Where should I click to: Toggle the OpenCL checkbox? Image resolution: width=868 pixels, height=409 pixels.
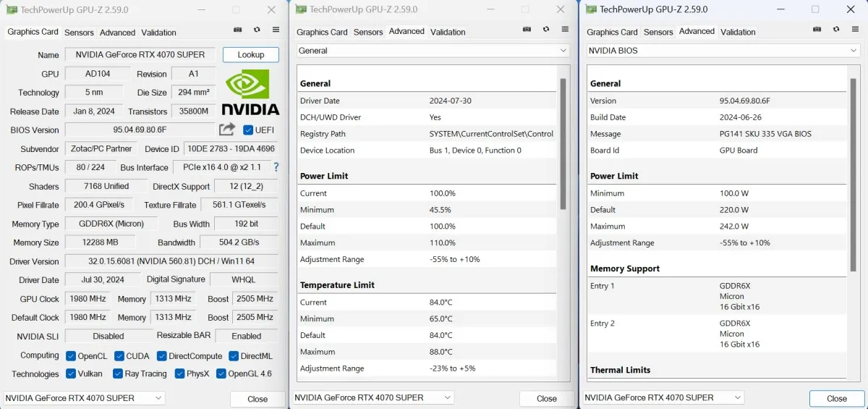click(71, 356)
